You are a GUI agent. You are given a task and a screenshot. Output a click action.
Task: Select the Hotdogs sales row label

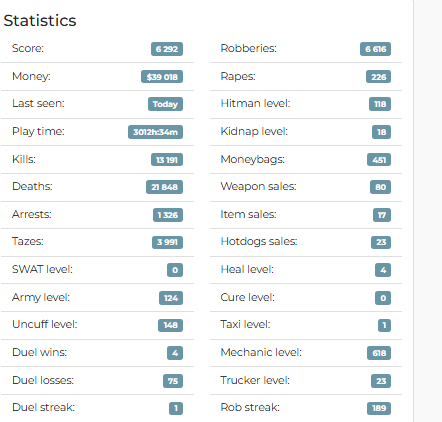tap(259, 241)
